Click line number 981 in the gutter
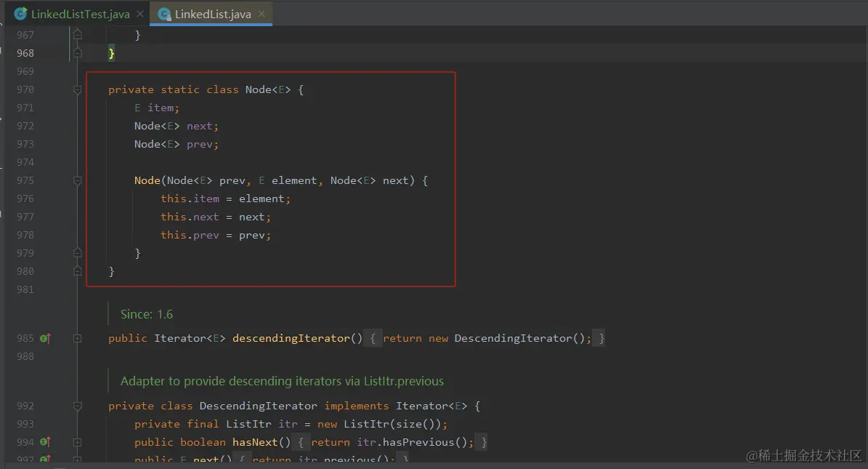This screenshot has height=469, width=868. pyautogui.click(x=25, y=289)
